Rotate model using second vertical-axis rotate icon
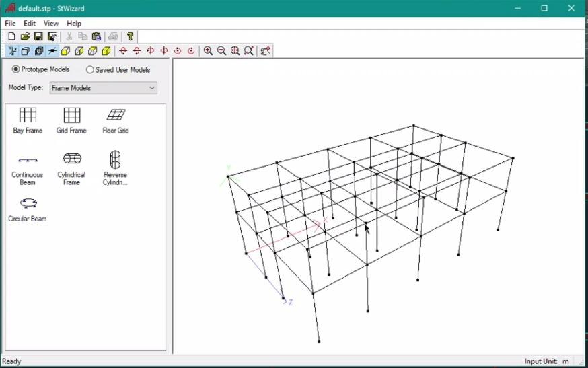588x368 pixels. pos(164,51)
